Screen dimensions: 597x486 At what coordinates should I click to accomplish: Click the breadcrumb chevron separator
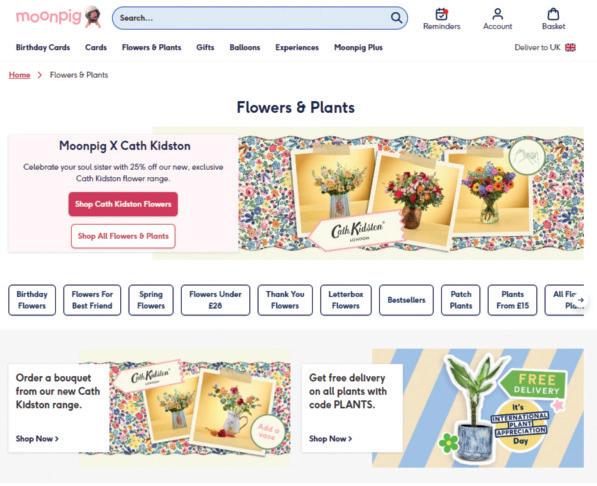[40, 75]
